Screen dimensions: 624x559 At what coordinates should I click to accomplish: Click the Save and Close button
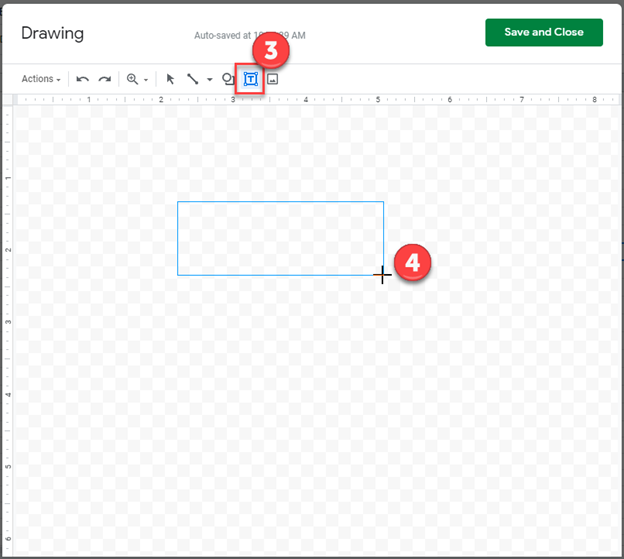pos(544,32)
